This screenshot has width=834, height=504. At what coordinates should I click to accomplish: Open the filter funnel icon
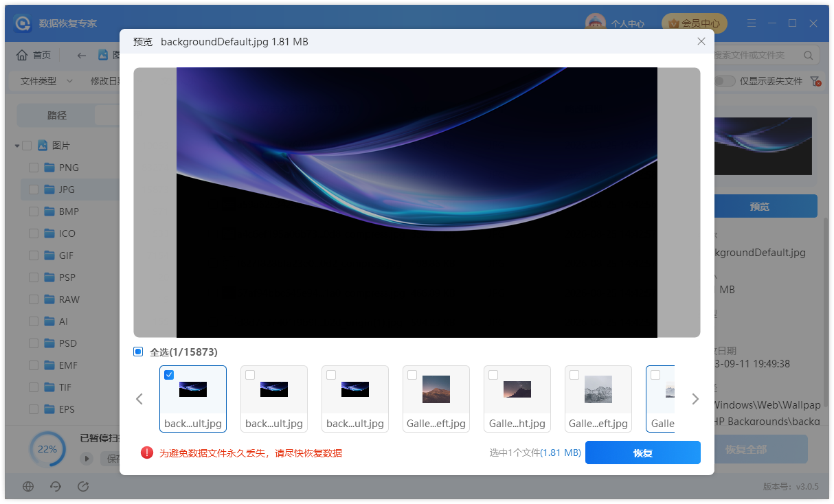click(x=815, y=81)
